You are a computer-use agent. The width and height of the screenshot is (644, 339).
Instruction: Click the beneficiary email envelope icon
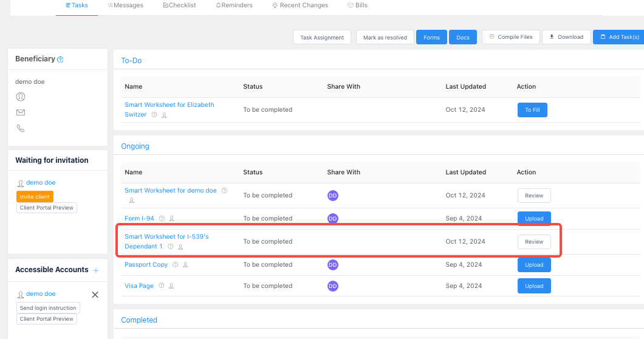[21, 112]
